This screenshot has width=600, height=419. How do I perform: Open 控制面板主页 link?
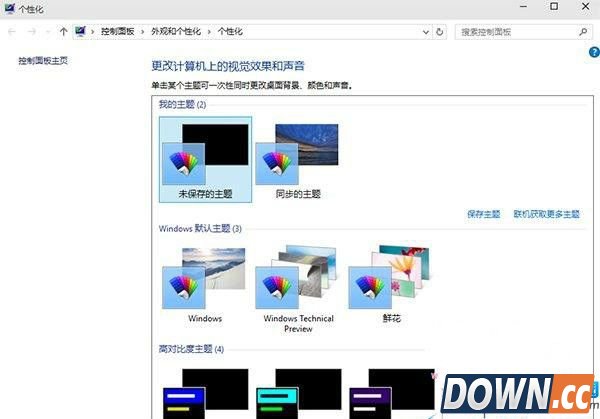[43, 60]
